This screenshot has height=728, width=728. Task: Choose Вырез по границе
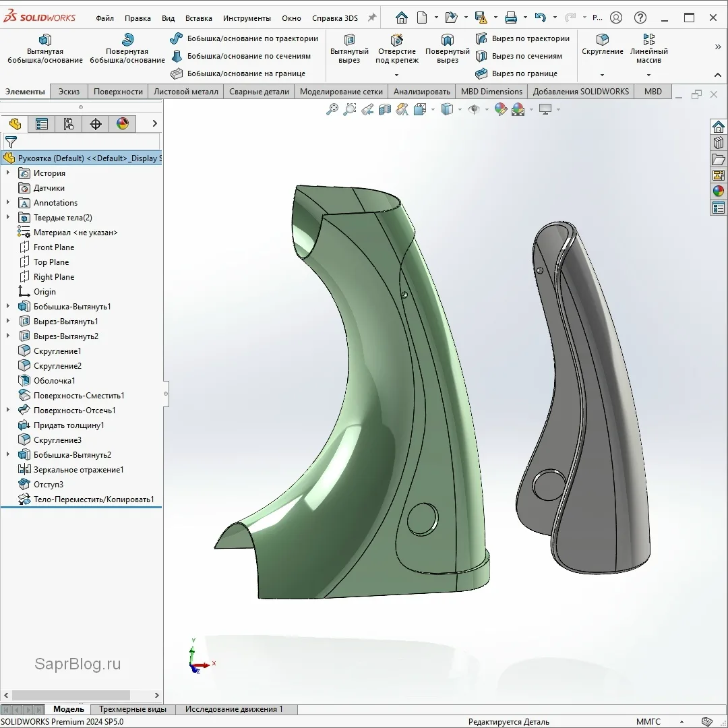[x=516, y=73]
